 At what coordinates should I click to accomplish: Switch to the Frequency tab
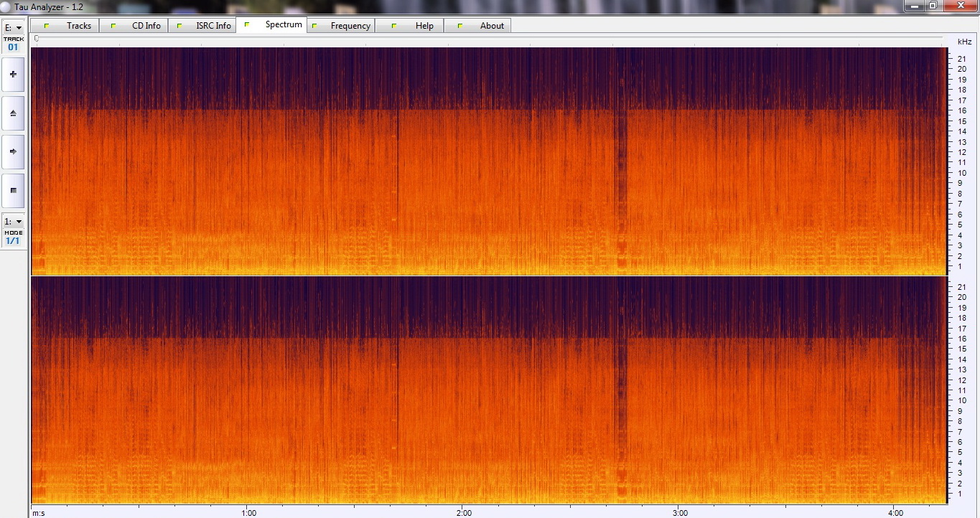[341, 25]
